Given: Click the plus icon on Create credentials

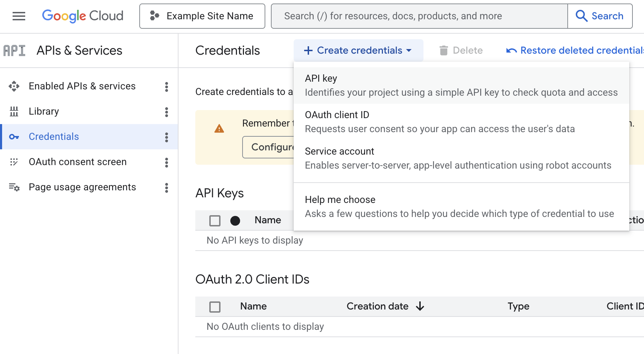Looking at the screenshot, I should click(x=308, y=50).
